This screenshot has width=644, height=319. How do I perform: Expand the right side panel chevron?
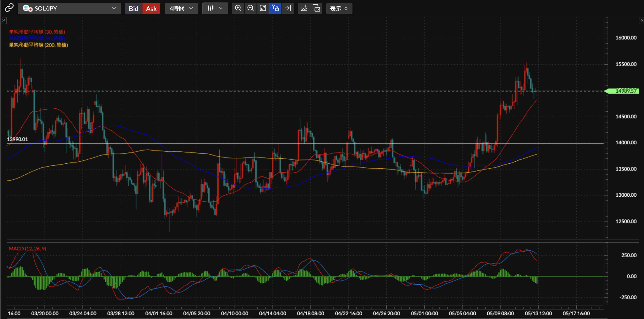click(641, 20)
